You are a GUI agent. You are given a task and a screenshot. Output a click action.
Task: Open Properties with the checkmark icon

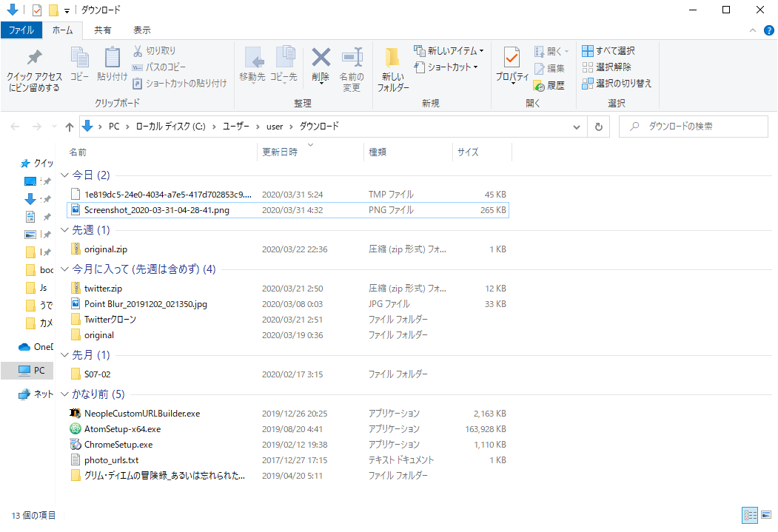click(x=512, y=65)
